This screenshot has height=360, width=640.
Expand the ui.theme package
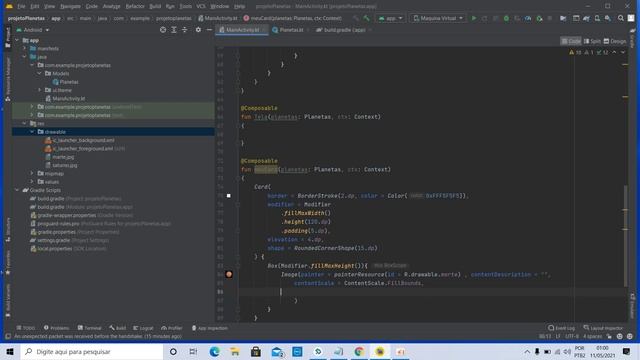[x=40, y=90]
